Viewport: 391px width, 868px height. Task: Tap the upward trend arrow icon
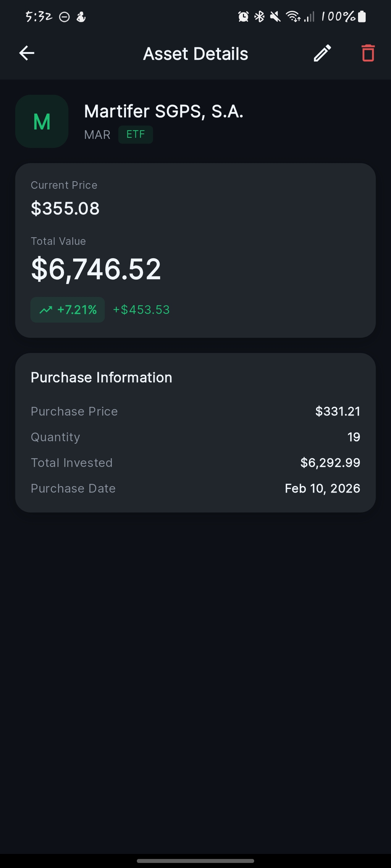click(46, 310)
